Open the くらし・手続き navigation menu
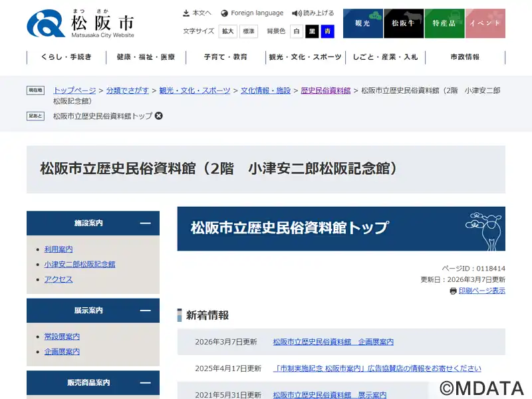This screenshot has height=399, width=532. (x=66, y=57)
